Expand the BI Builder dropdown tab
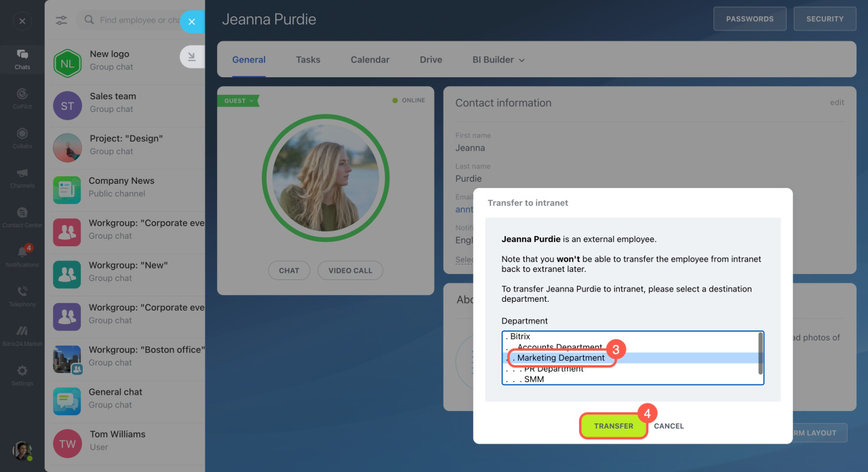This screenshot has height=472, width=868. point(498,60)
